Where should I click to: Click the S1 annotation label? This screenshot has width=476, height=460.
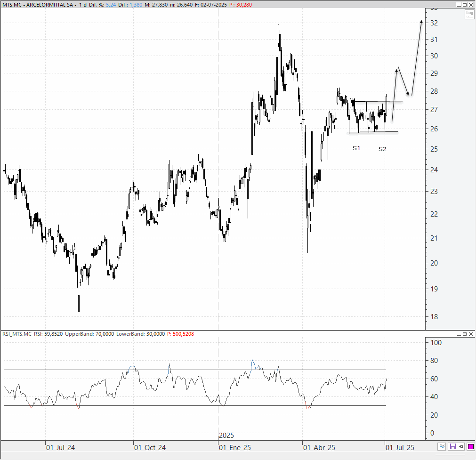pos(356,148)
